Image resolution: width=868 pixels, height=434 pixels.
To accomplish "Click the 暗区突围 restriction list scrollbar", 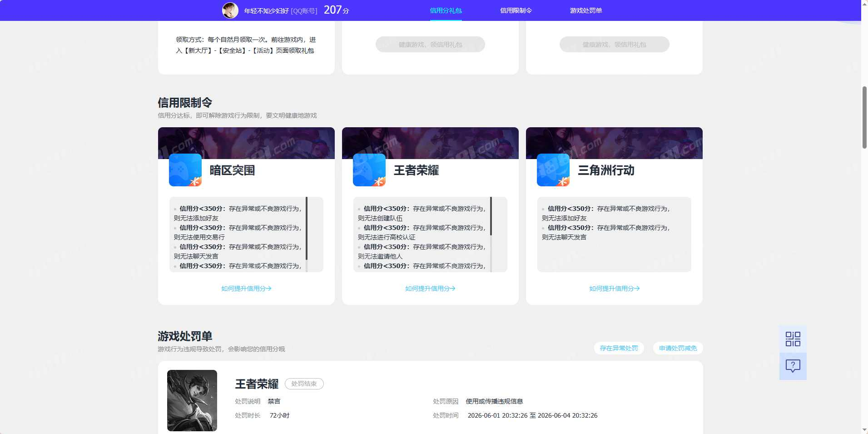I will point(307,228).
